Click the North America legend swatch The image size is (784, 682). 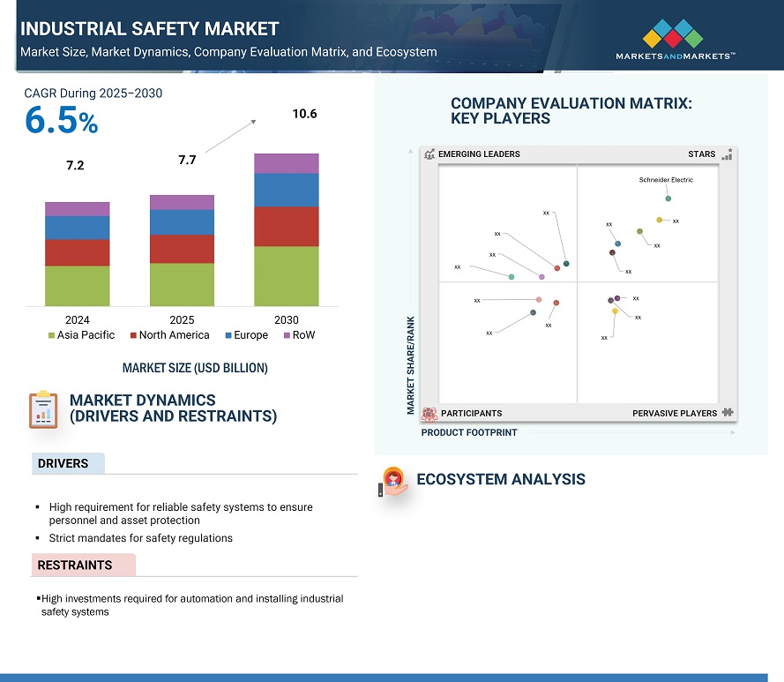[x=133, y=335]
